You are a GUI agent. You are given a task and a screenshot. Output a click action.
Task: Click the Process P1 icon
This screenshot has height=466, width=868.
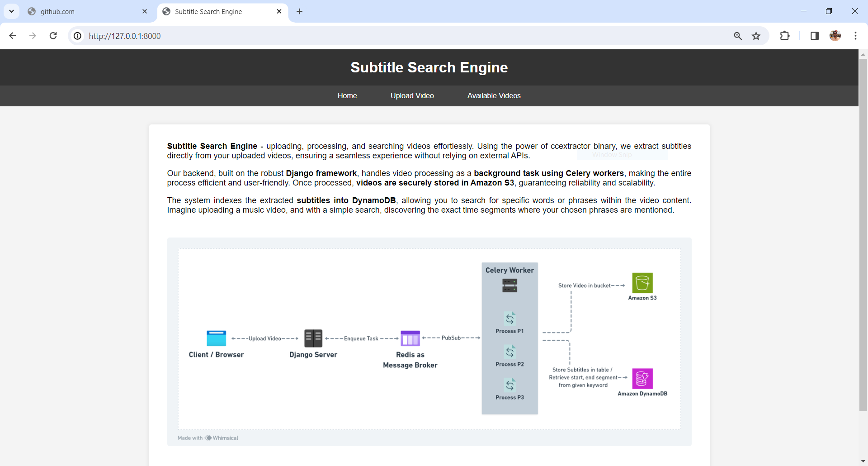point(510,319)
